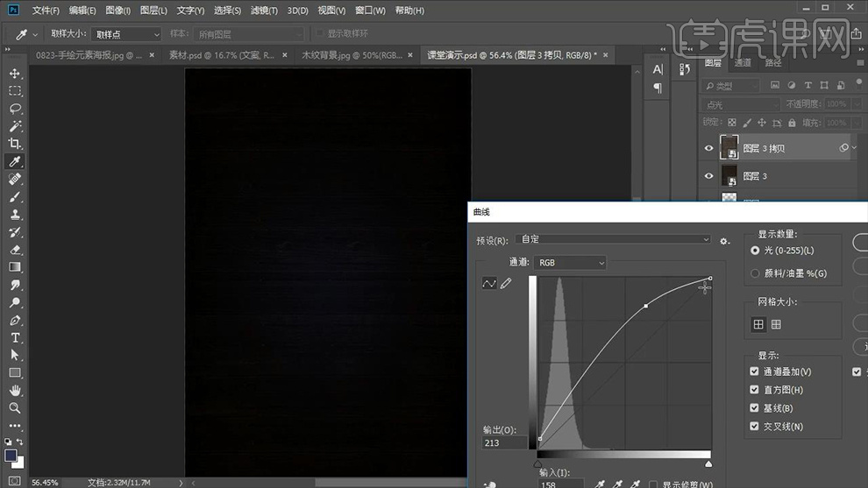Image resolution: width=868 pixels, height=488 pixels.
Task: Switch to the 通道 channels panel tab
Action: (x=743, y=63)
